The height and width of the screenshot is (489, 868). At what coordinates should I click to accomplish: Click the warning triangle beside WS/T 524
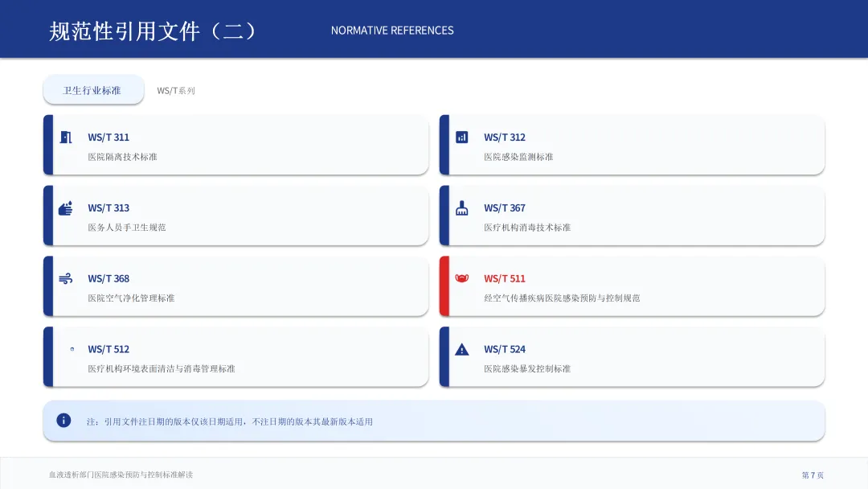tap(461, 350)
